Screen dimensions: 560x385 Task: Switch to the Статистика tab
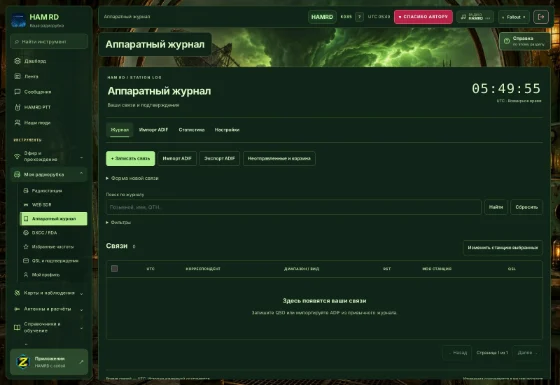click(192, 130)
